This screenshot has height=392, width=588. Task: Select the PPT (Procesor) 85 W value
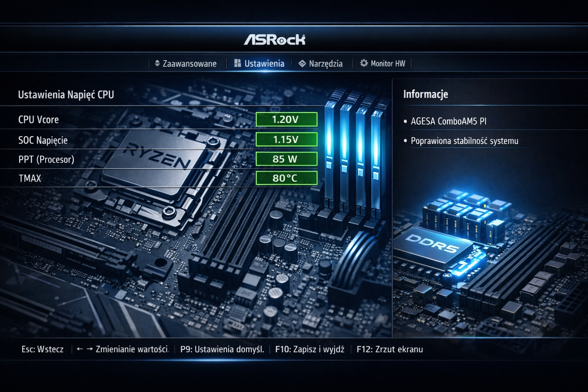click(286, 159)
